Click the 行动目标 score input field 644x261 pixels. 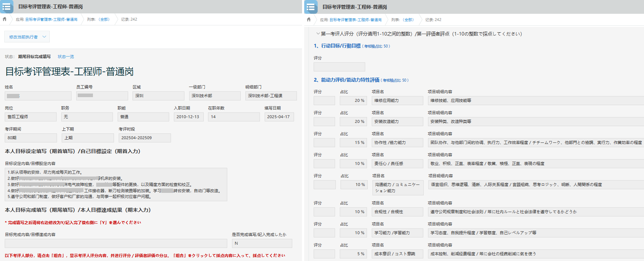point(339,67)
